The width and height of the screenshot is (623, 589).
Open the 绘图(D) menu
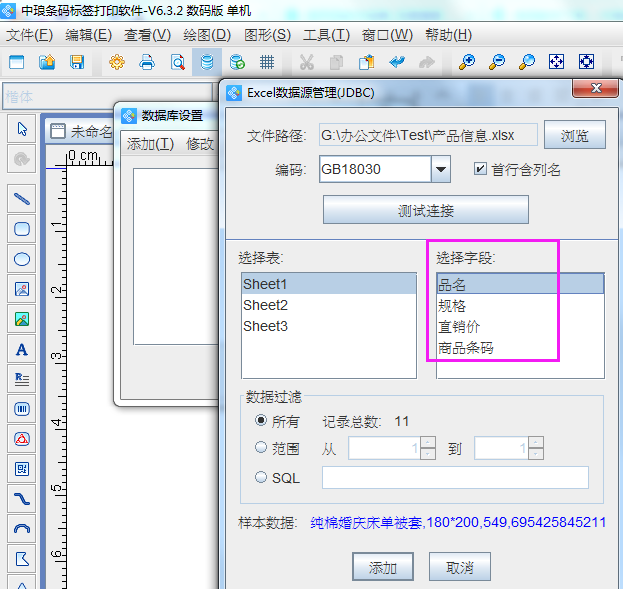(207, 35)
